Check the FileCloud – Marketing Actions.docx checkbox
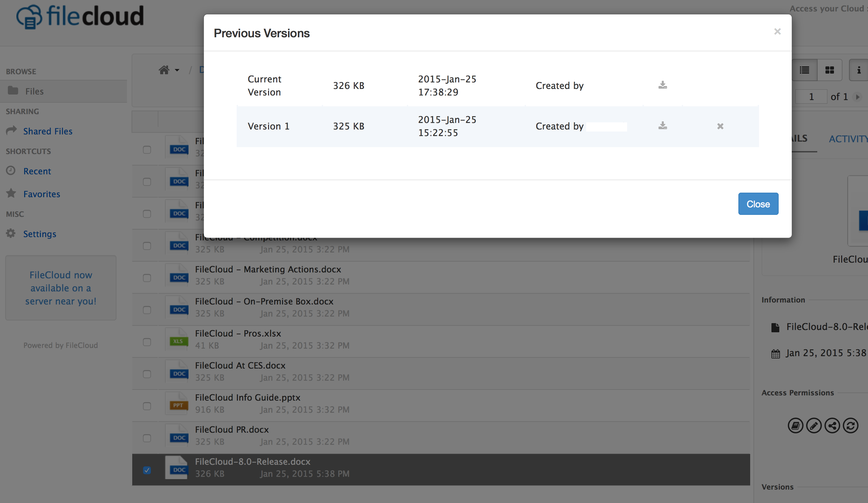Image resolution: width=868 pixels, height=503 pixels. click(x=147, y=278)
